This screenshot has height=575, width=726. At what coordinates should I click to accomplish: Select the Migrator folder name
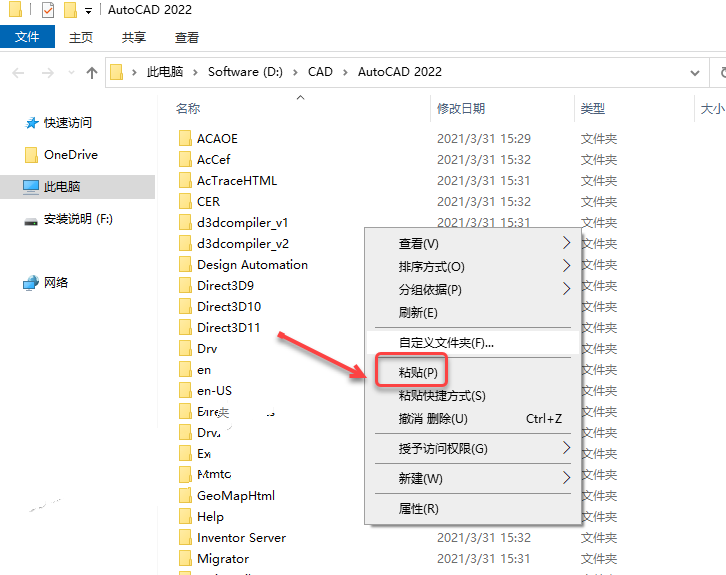click(x=223, y=559)
